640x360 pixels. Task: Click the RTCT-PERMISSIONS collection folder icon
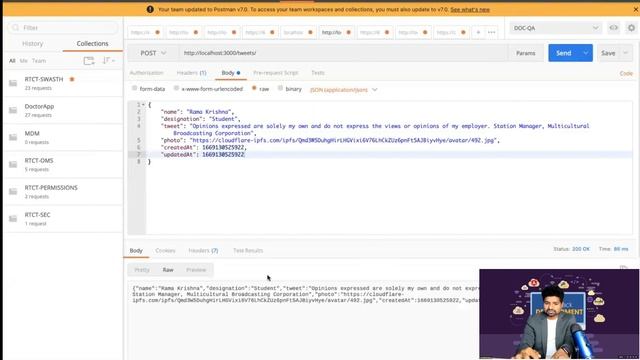point(13,191)
